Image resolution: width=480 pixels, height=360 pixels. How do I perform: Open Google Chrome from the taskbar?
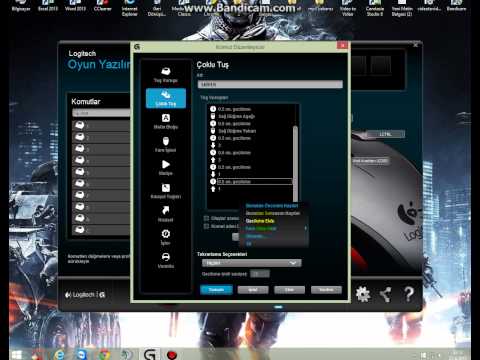104,354
